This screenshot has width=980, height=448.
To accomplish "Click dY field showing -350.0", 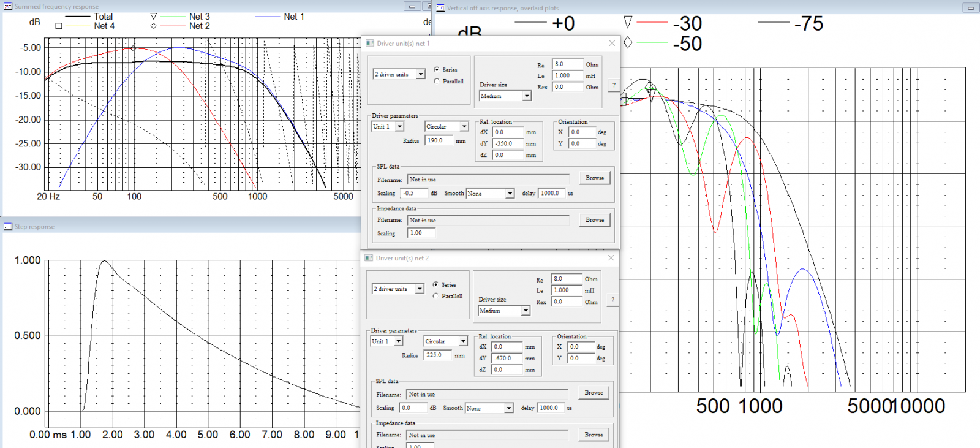I will (508, 143).
